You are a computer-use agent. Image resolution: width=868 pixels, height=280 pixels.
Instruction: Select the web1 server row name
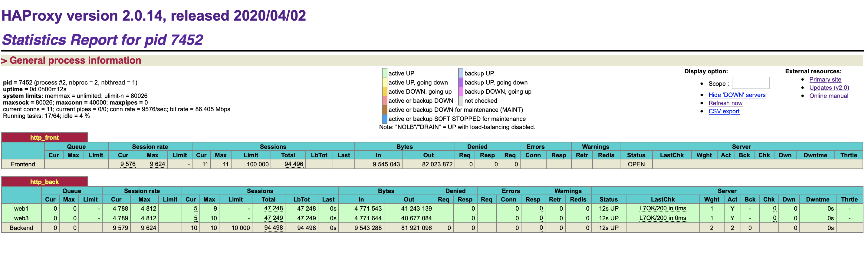21,208
